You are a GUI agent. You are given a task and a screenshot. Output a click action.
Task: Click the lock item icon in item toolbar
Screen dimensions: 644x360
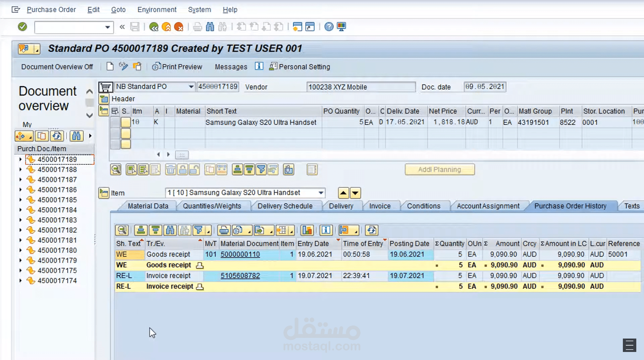click(x=183, y=170)
